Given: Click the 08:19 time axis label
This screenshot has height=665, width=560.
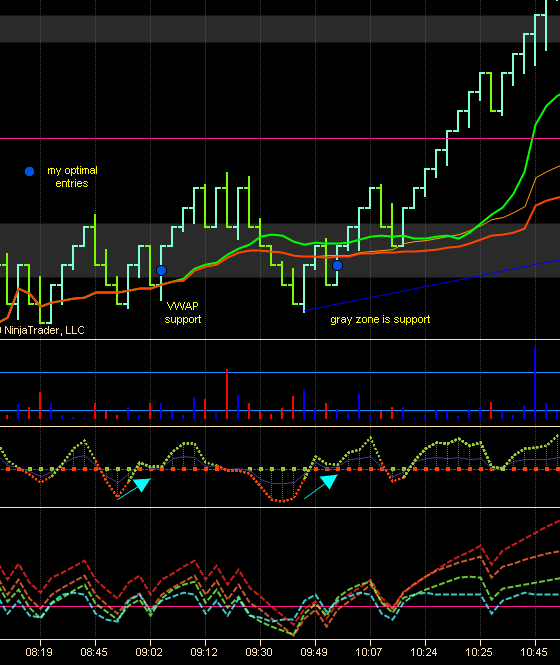Looking at the screenshot, I should [39, 652].
